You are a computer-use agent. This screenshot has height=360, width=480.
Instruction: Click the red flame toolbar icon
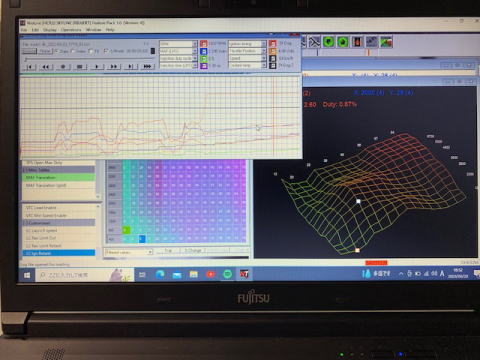[x=357, y=42]
